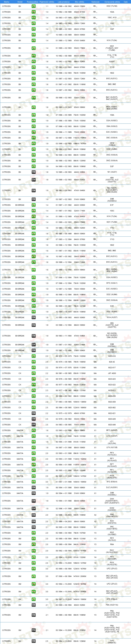Click the power value 60kW / 82KM
This screenshot has width=131, height=644.
coord(79,605)
